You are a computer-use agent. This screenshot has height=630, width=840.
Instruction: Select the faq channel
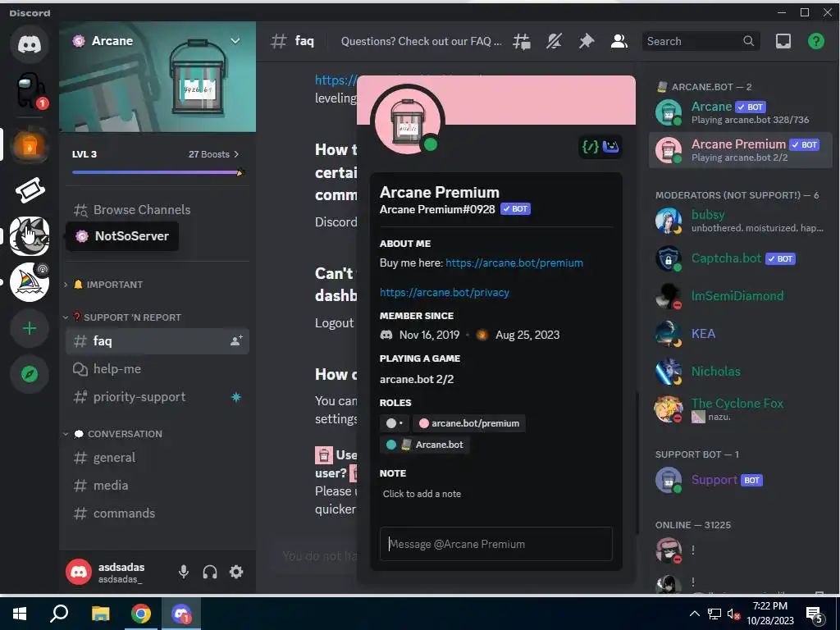(157, 340)
